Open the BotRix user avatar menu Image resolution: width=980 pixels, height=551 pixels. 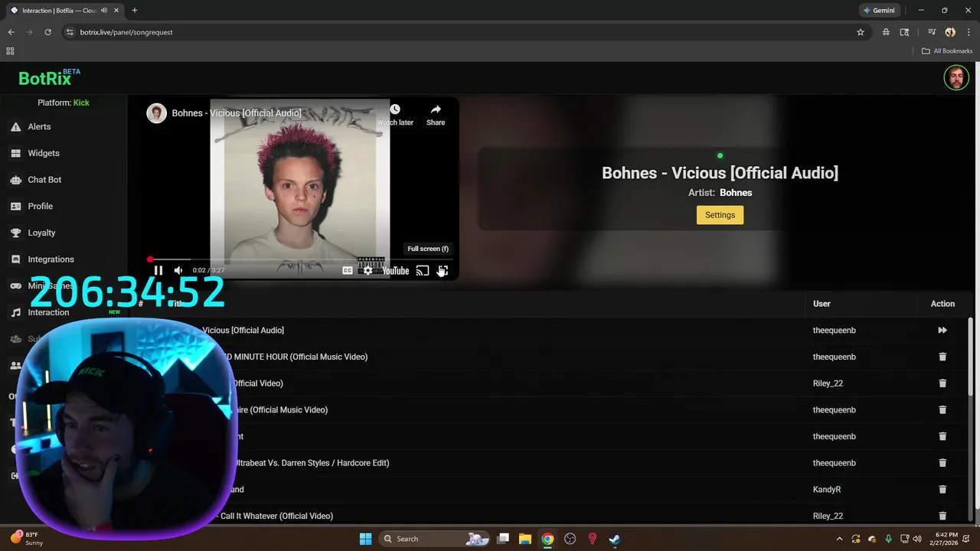[x=955, y=78]
